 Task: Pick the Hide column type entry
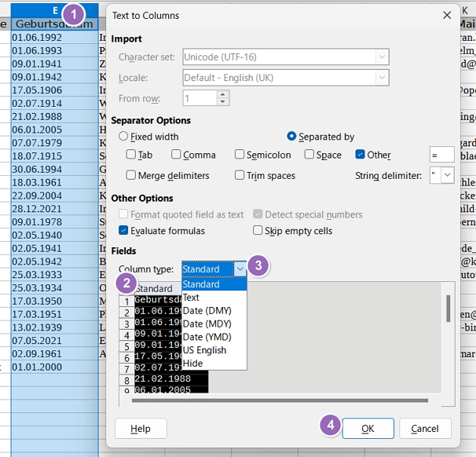(192, 364)
